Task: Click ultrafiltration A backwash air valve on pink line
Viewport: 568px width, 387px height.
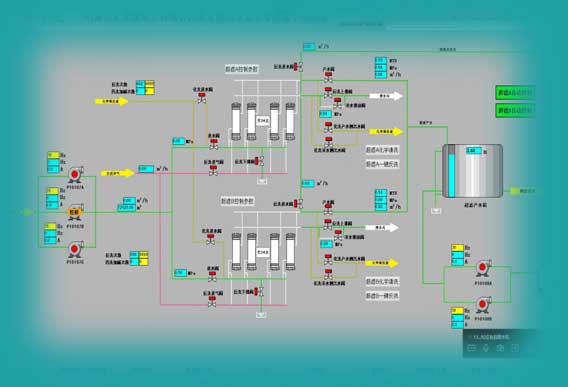Action: click(213, 171)
